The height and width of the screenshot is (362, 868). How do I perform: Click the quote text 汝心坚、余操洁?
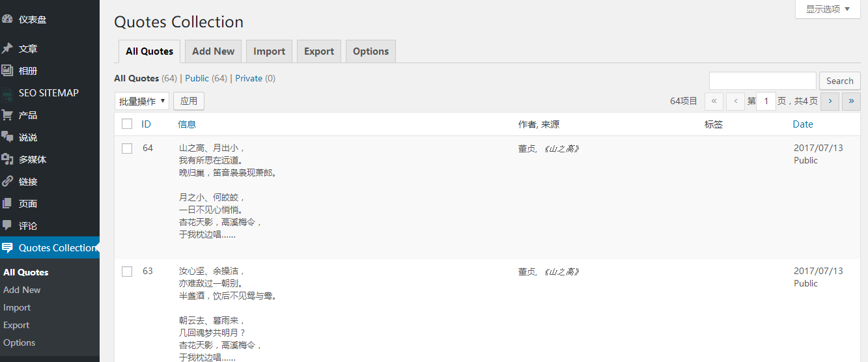(212, 271)
